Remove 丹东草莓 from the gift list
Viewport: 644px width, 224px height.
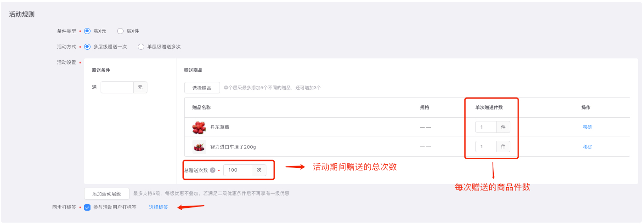[x=588, y=127]
